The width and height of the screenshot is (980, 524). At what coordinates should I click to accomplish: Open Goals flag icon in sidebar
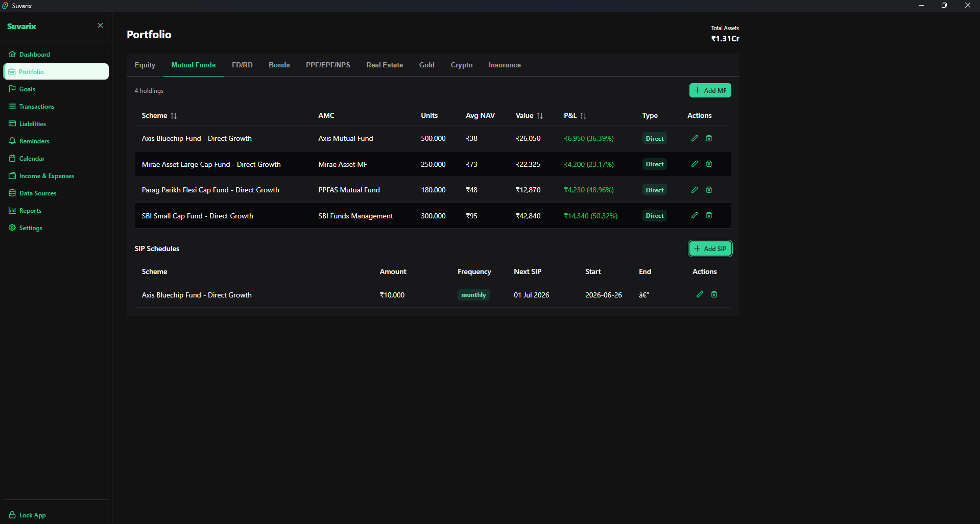click(12, 89)
